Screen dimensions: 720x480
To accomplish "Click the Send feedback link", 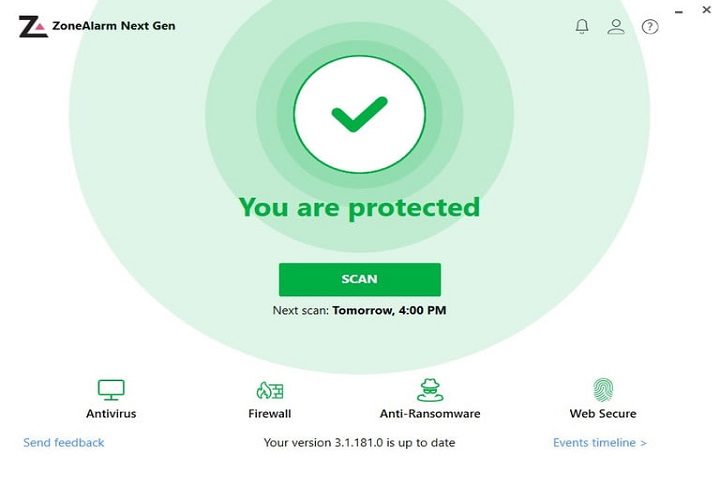I will [63, 442].
